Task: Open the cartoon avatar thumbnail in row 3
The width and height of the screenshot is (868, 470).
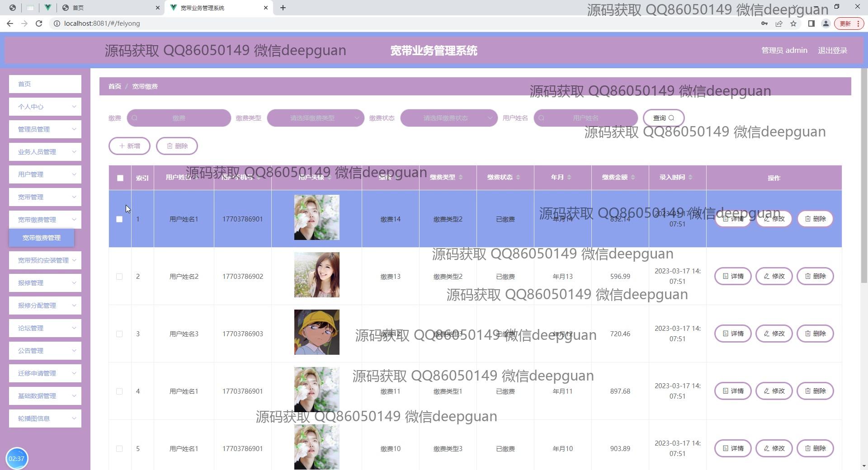Action: (317, 332)
